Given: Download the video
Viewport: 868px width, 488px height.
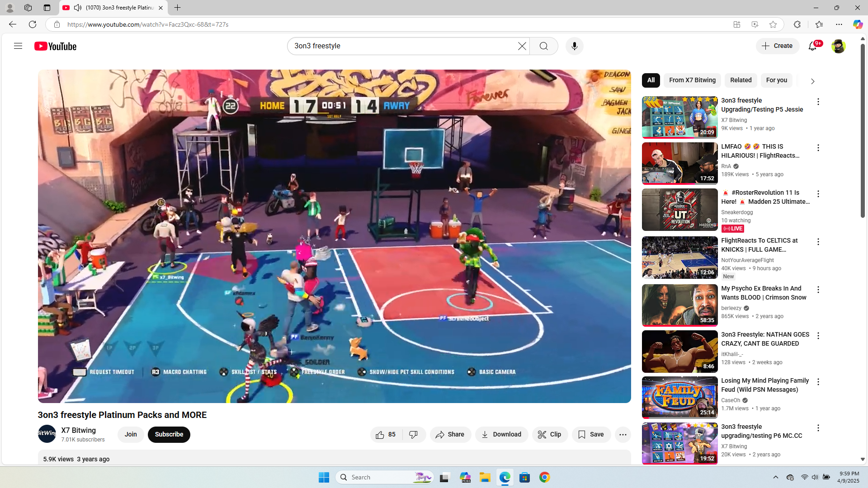Looking at the screenshot, I should click(x=501, y=435).
